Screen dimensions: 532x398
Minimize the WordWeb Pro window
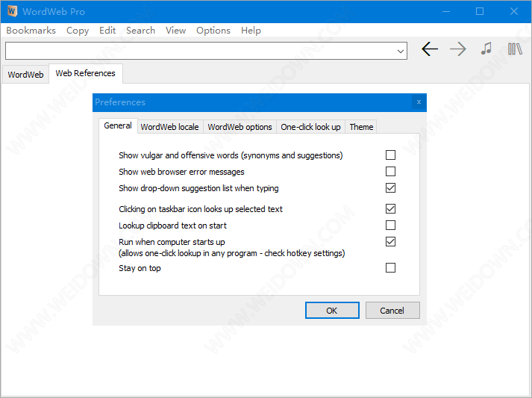pos(446,11)
